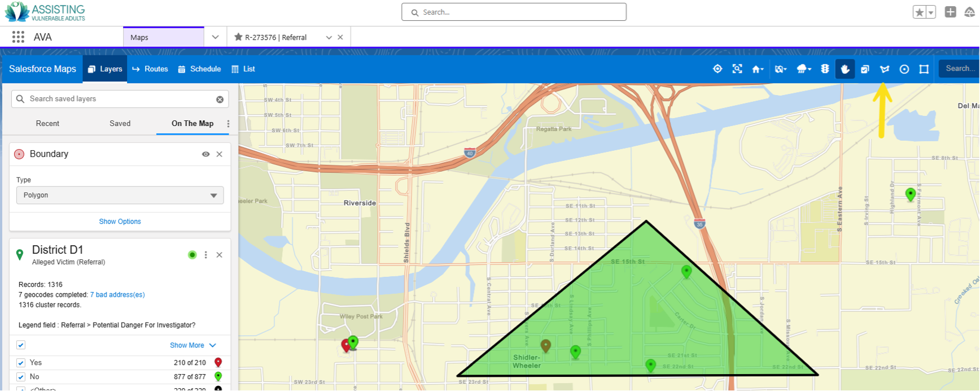Switch to the Recent layers tab
The height and width of the screenshot is (391, 980).
point(47,123)
